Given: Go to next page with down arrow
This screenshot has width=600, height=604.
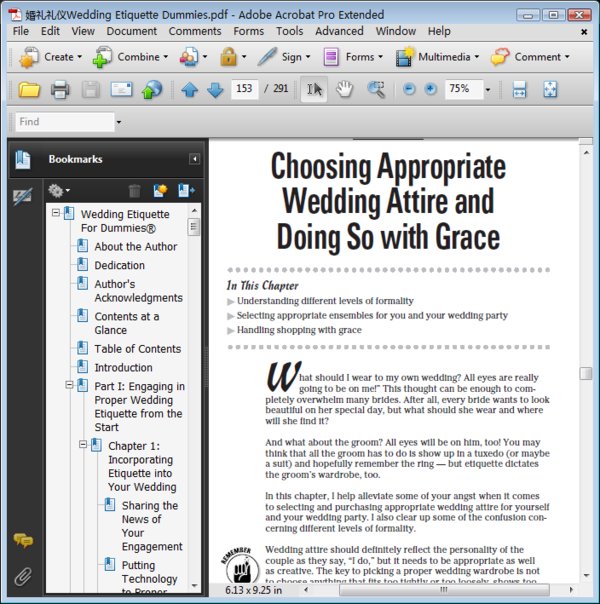Looking at the screenshot, I should (215, 90).
